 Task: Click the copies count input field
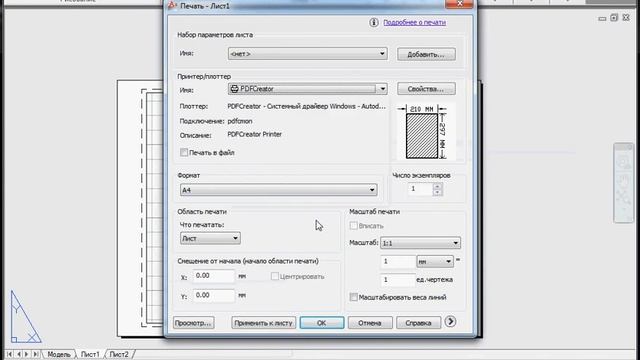[419, 189]
